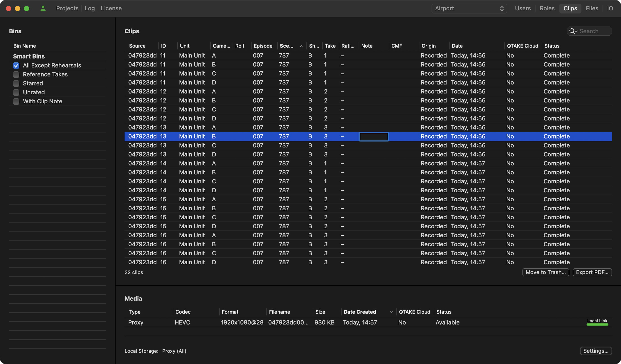Enable the Reference Takes checkbox
This screenshot has width=621, height=364.
coord(16,74)
